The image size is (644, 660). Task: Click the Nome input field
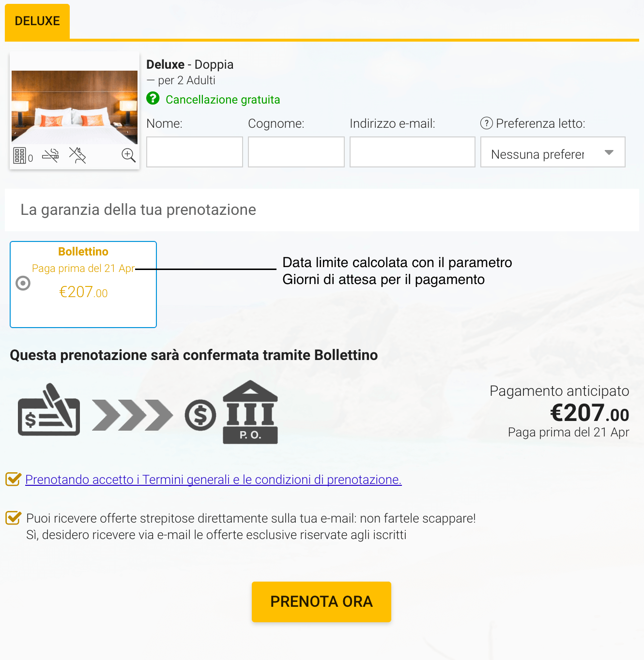(x=195, y=152)
